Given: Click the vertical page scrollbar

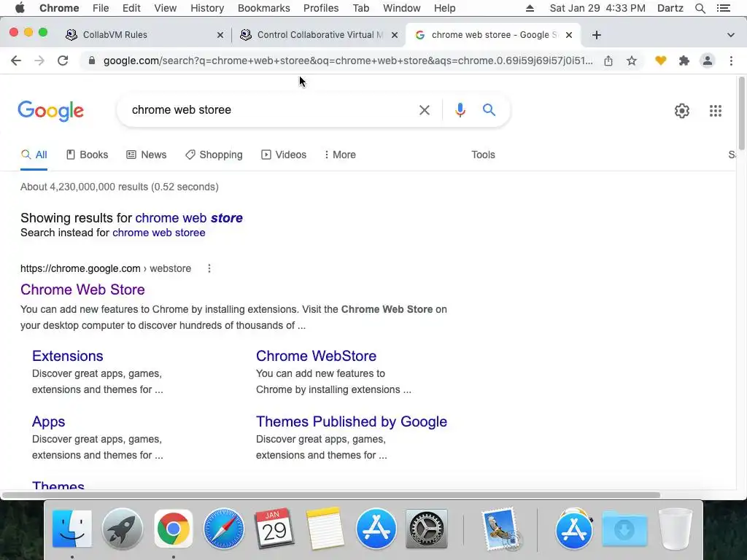Looking at the screenshot, I should click(x=741, y=113).
